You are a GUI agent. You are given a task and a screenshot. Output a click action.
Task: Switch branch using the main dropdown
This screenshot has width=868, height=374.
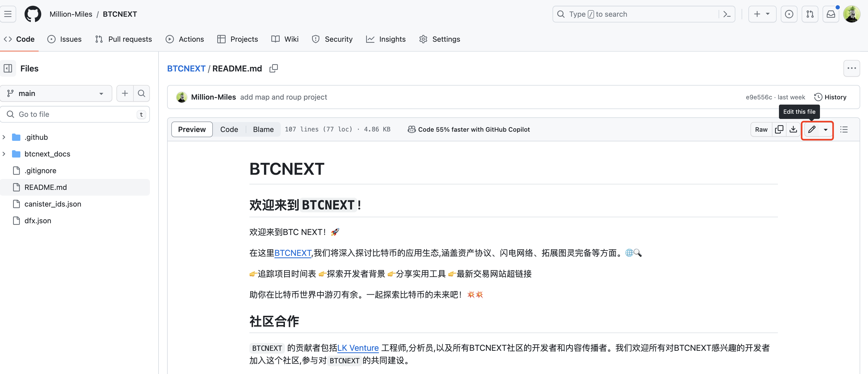coord(56,93)
